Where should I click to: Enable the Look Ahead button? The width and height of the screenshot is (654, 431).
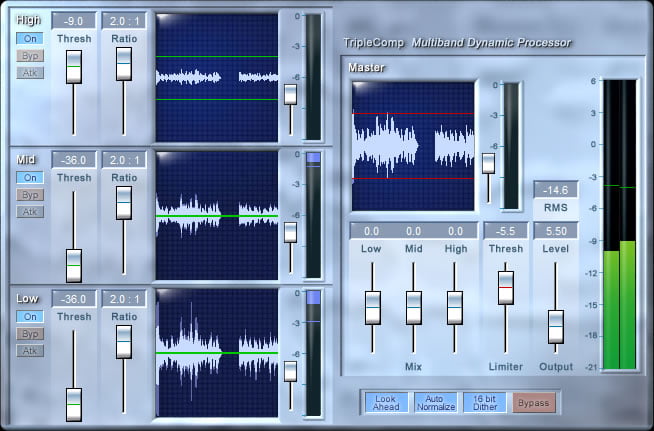coord(386,403)
